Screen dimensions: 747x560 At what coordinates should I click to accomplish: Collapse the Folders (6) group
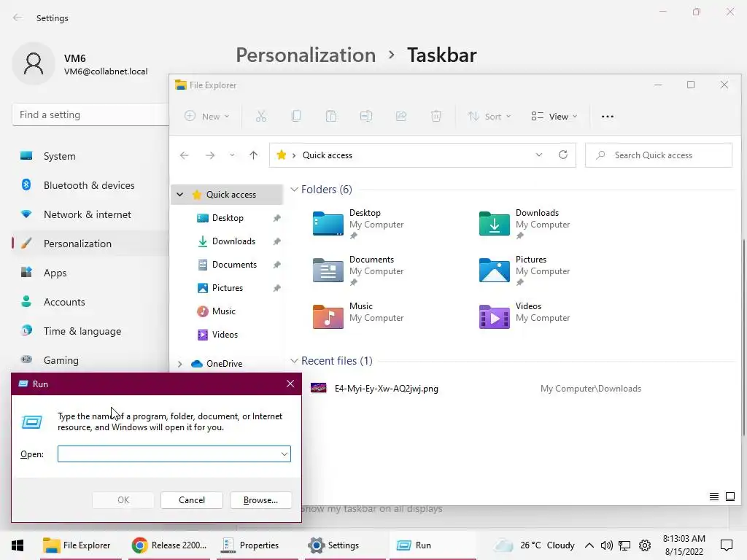(x=294, y=190)
